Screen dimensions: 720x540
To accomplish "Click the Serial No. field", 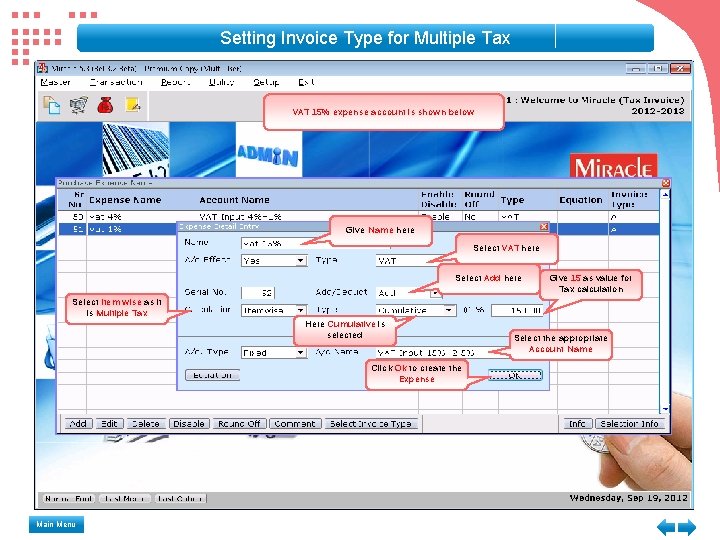I will pos(258,292).
